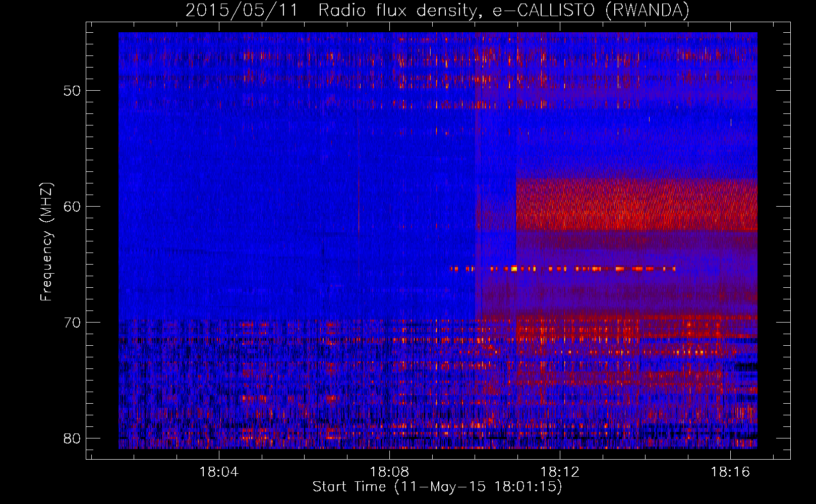Click the "Frequency (MHZ)" y-axis label
This screenshot has width=816, height=504.
pyautogui.click(x=46, y=242)
